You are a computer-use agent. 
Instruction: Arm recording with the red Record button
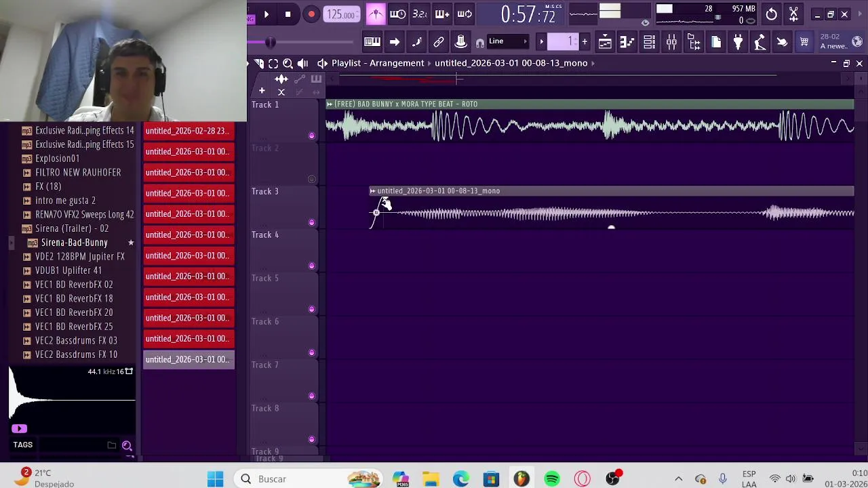pyautogui.click(x=311, y=14)
